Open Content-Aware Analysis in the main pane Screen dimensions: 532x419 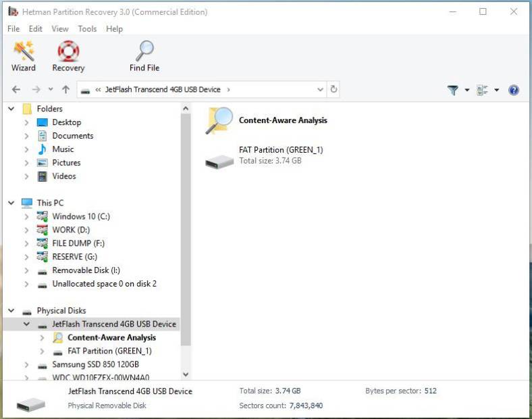tap(267, 120)
